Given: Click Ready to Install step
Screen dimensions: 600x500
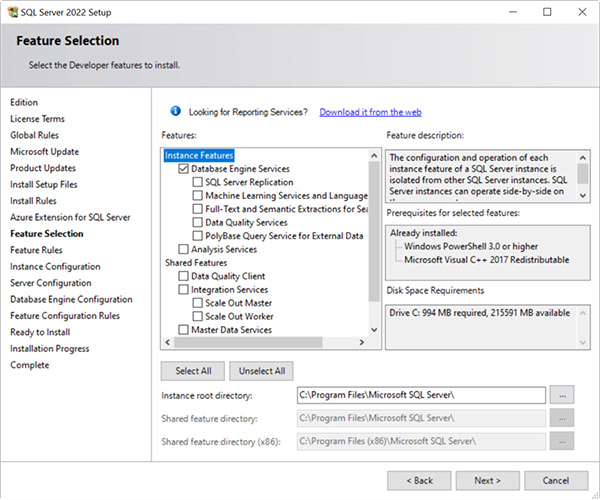Looking at the screenshot, I should (x=40, y=332).
